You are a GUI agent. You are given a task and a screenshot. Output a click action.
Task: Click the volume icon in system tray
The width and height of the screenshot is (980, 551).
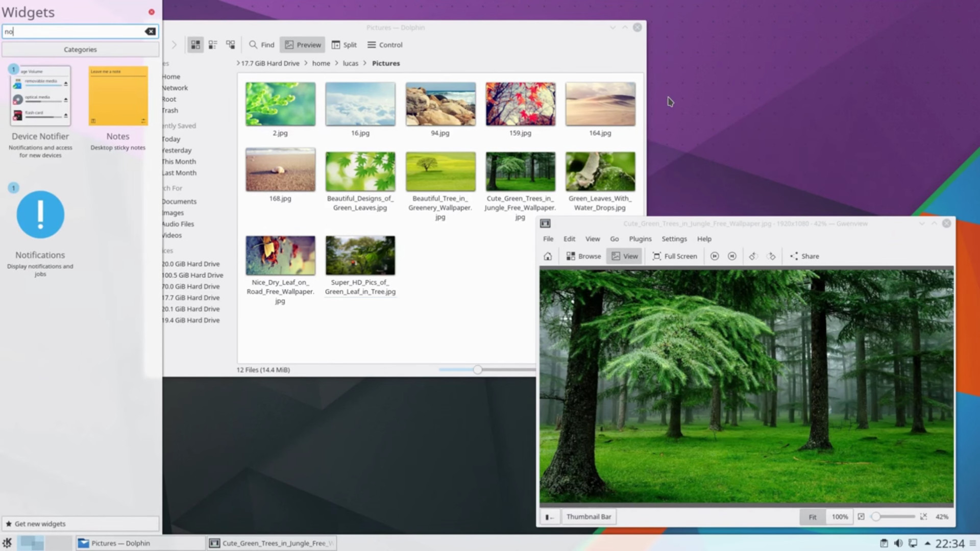tap(898, 543)
